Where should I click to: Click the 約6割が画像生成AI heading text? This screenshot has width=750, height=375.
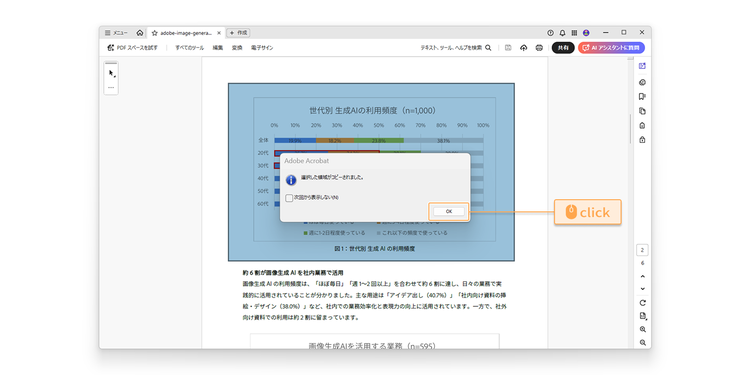coord(293,273)
